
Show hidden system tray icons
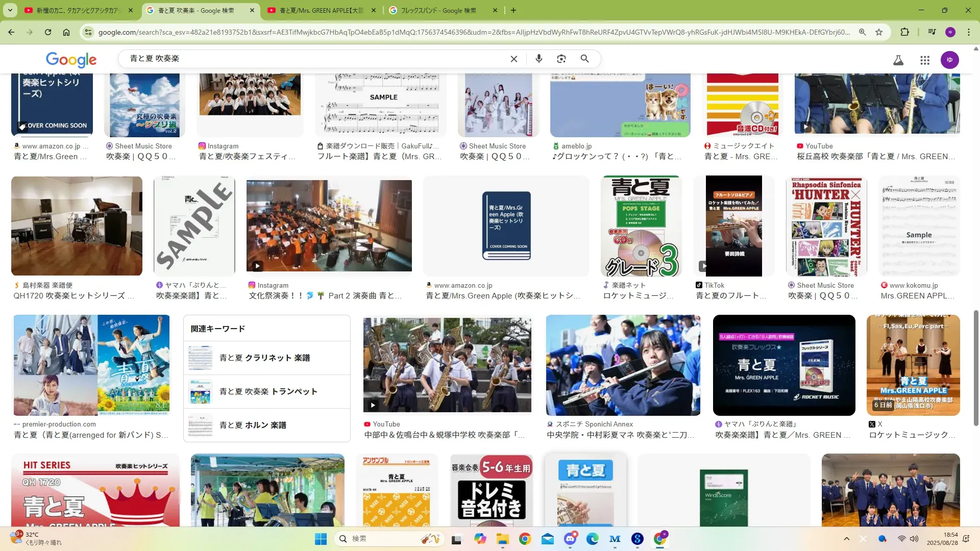click(x=846, y=539)
